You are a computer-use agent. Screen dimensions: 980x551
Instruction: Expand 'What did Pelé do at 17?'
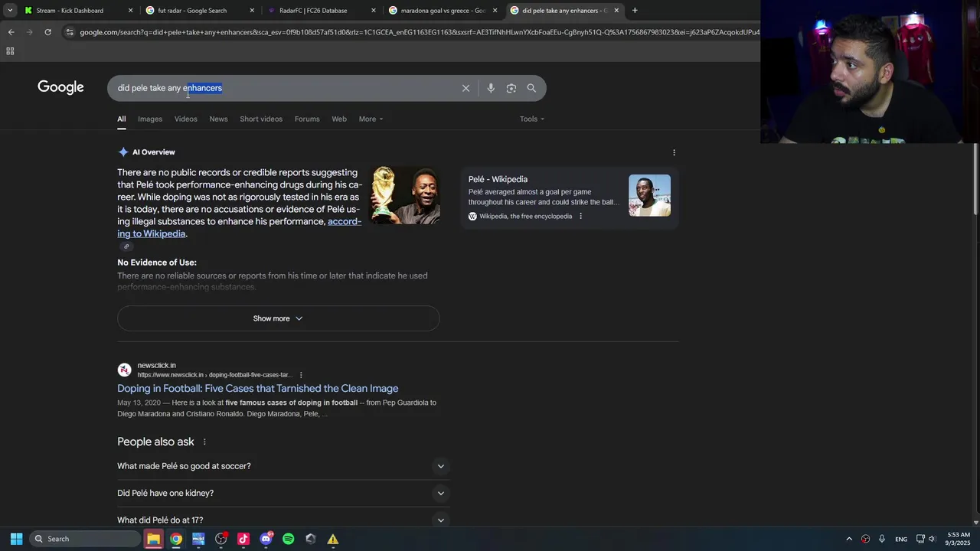point(283,520)
